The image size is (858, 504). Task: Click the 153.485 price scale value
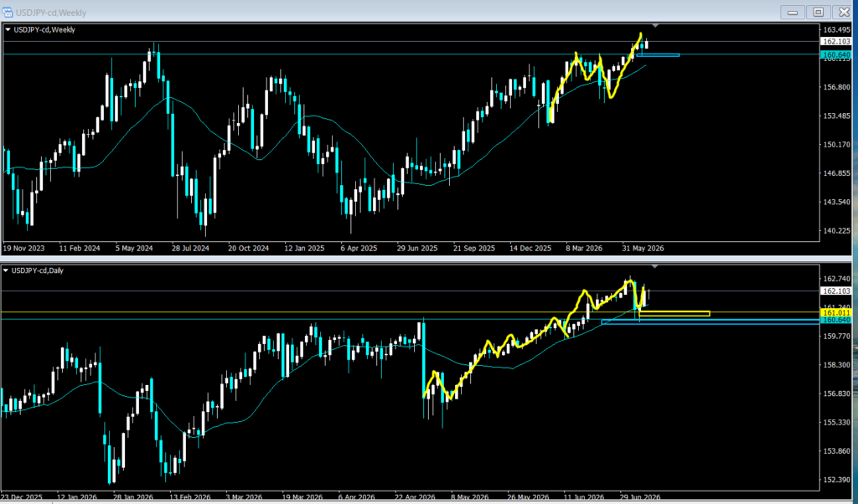point(837,116)
